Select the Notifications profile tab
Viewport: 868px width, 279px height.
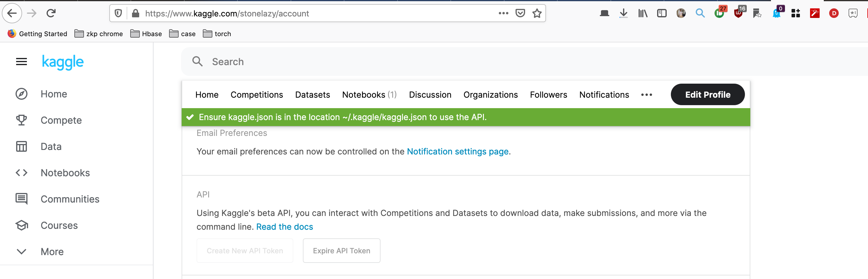pos(604,95)
